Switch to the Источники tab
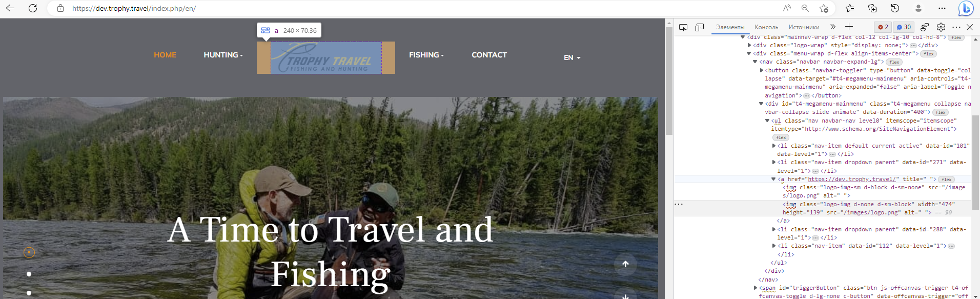 (804, 27)
